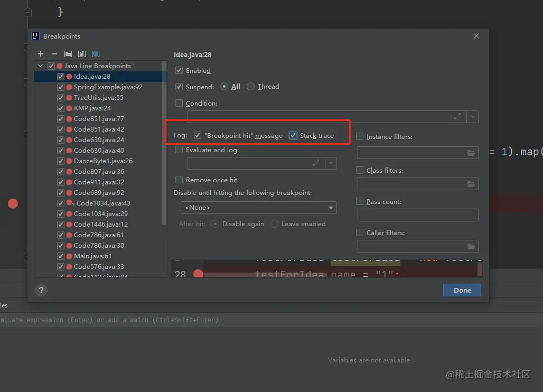This screenshot has height=392, width=543.
Task: Browse Caller filters folder icon
Action: click(471, 246)
